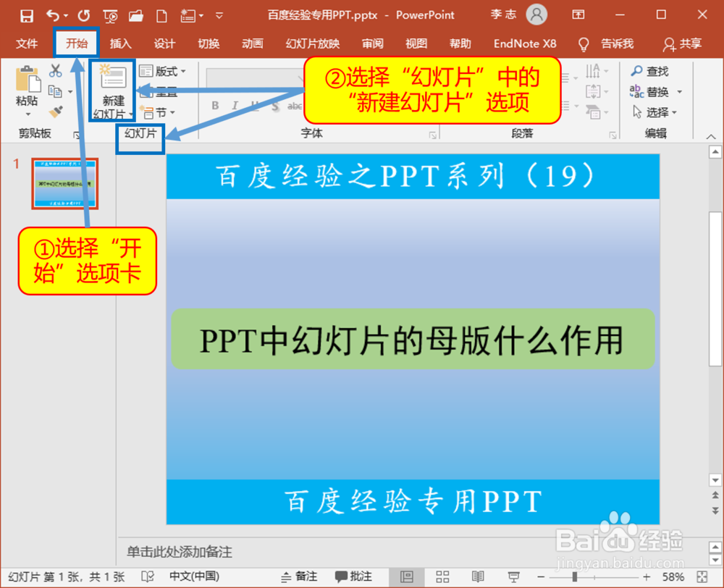This screenshot has width=724, height=588.
Task: Click the 查找 find button
Action: point(650,71)
